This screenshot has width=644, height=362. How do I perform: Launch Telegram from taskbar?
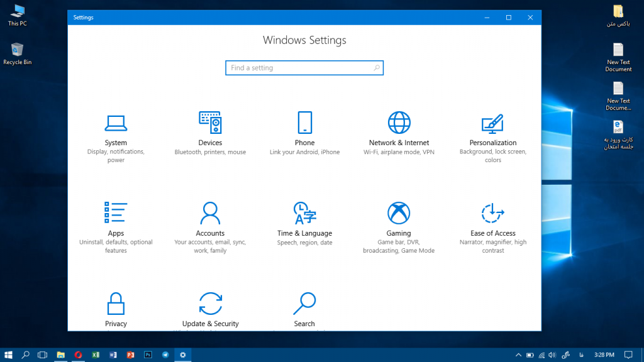[165, 354]
